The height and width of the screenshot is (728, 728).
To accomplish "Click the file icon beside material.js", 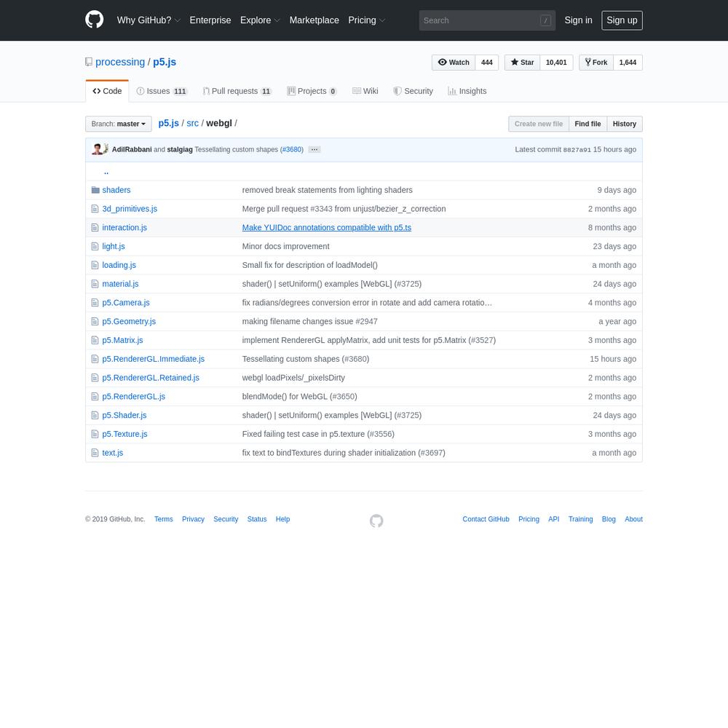I will coord(95,284).
